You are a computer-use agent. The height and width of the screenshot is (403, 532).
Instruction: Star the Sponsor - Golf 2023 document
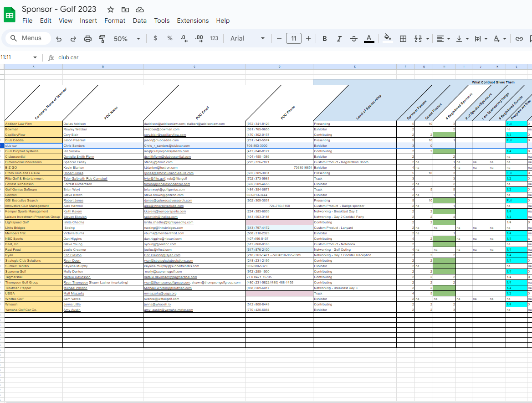111,10
